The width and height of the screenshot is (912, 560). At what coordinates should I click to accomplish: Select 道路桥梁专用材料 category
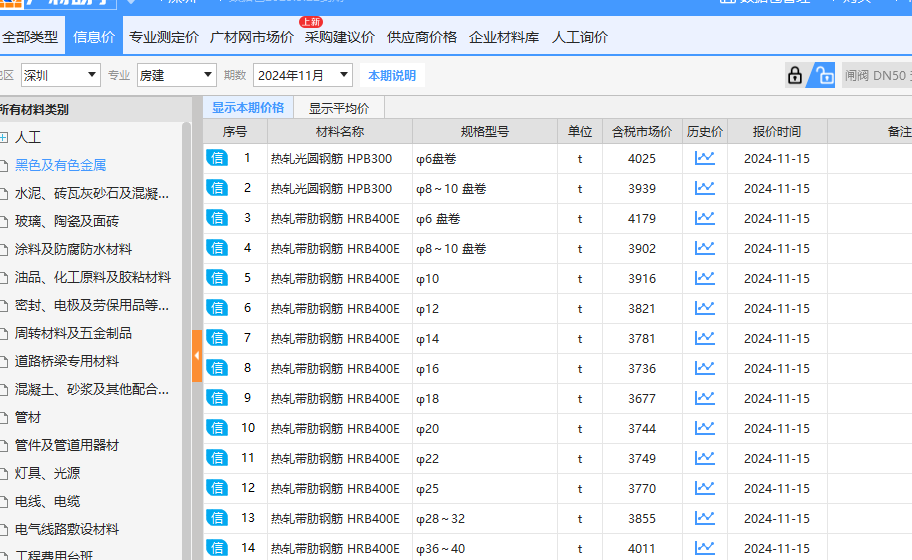[x=67, y=361]
